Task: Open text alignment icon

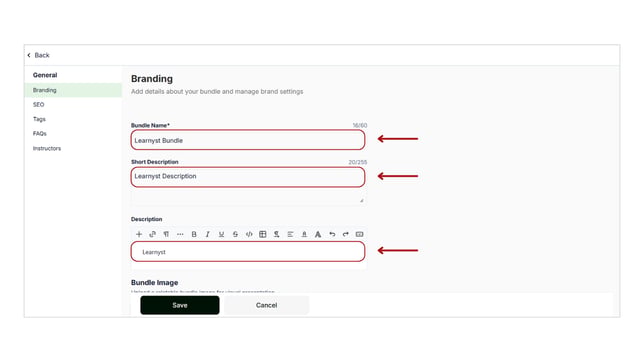Action: click(x=290, y=234)
